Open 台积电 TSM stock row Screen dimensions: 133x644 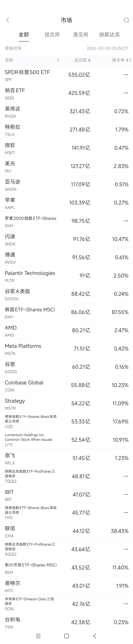[66, 622]
